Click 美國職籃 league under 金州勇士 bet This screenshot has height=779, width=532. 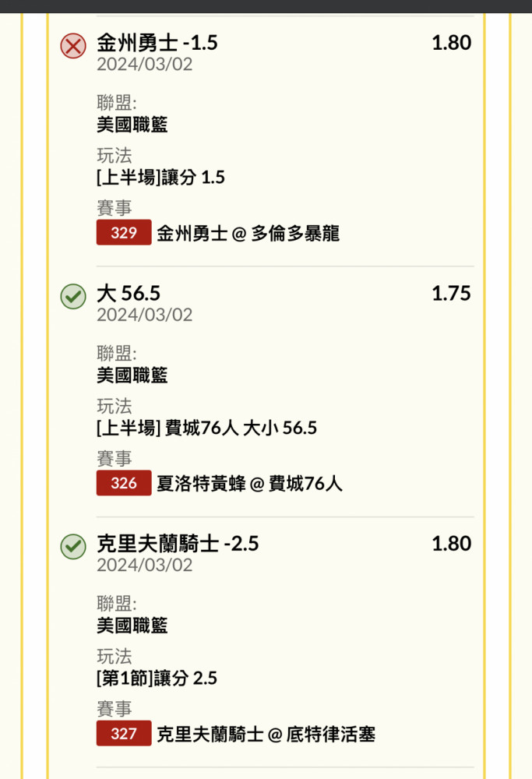(x=132, y=124)
